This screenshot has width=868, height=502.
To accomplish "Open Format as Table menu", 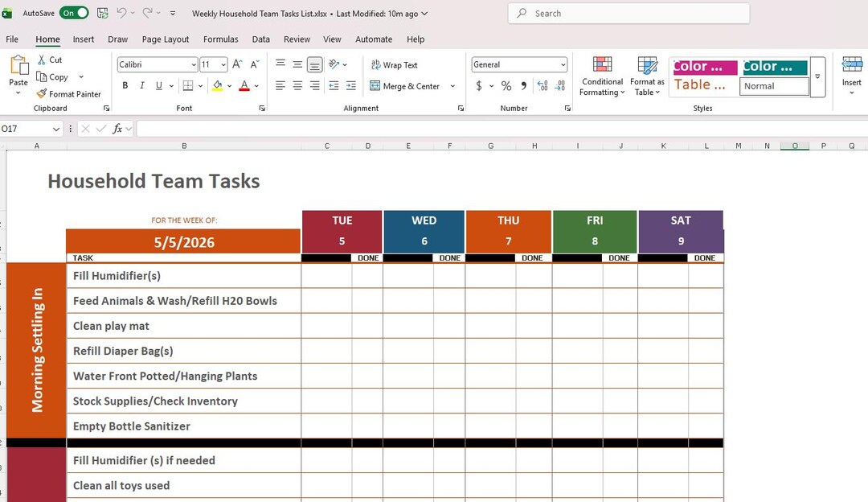I will pyautogui.click(x=647, y=76).
